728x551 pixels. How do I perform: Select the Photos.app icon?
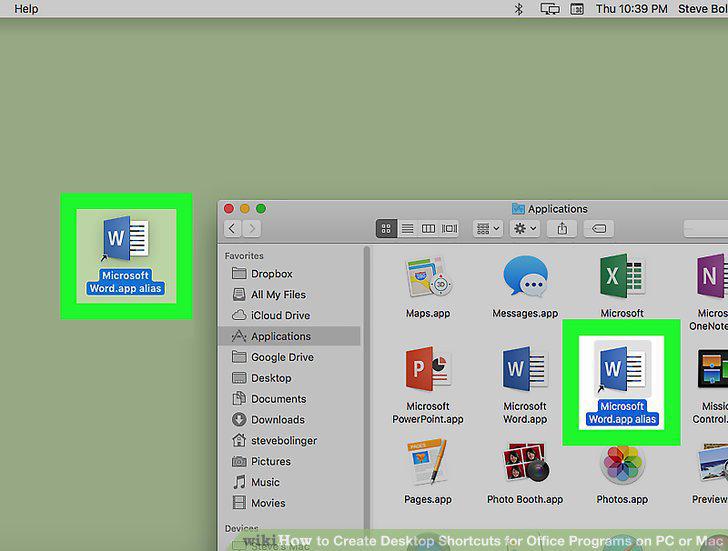tap(622, 464)
